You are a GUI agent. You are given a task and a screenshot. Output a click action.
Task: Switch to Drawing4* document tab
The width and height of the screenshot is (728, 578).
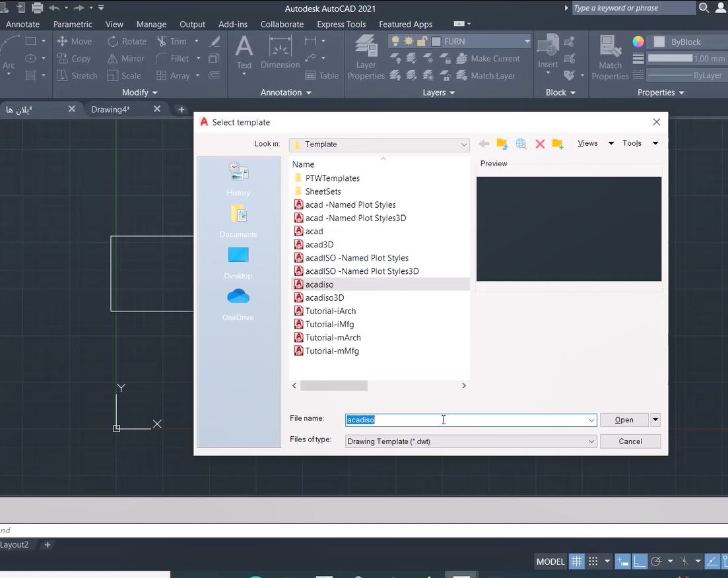coord(110,110)
